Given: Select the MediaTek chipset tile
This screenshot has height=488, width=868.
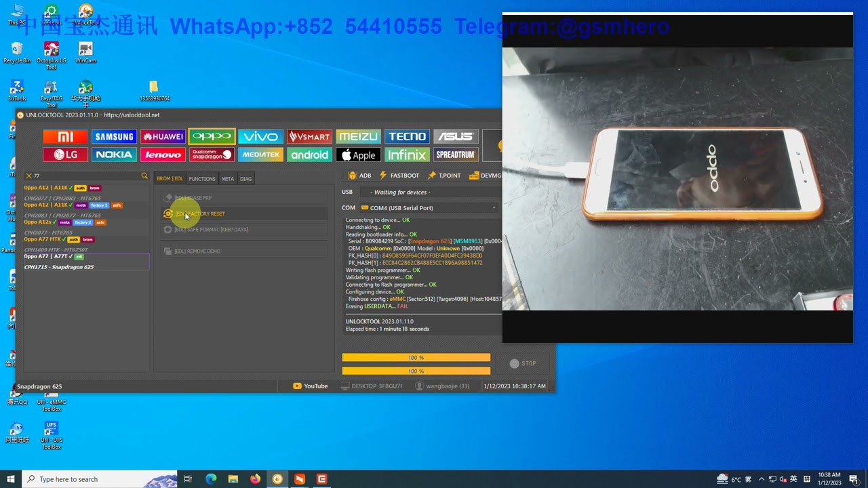Looking at the screenshot, I should point(260,155).
